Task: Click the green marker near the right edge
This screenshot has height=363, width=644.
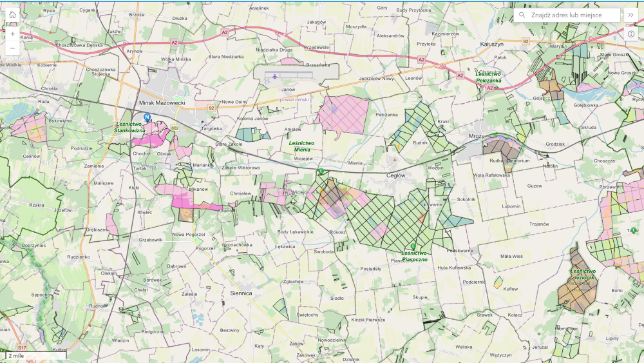Action: pos(634,230)
